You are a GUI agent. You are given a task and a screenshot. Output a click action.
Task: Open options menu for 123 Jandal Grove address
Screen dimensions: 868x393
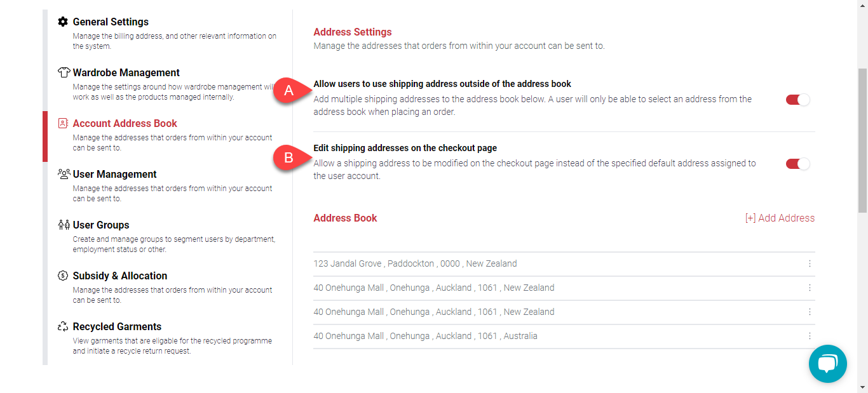[x=810, y=263]
